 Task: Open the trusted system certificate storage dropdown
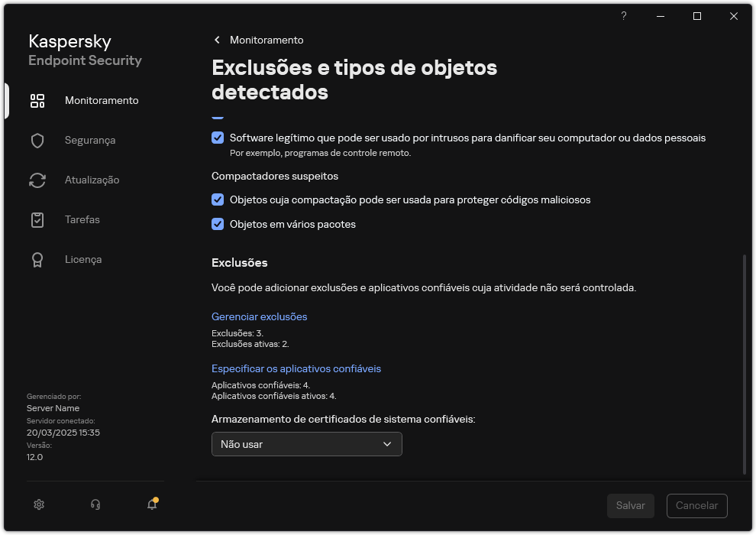pos(306,444)
